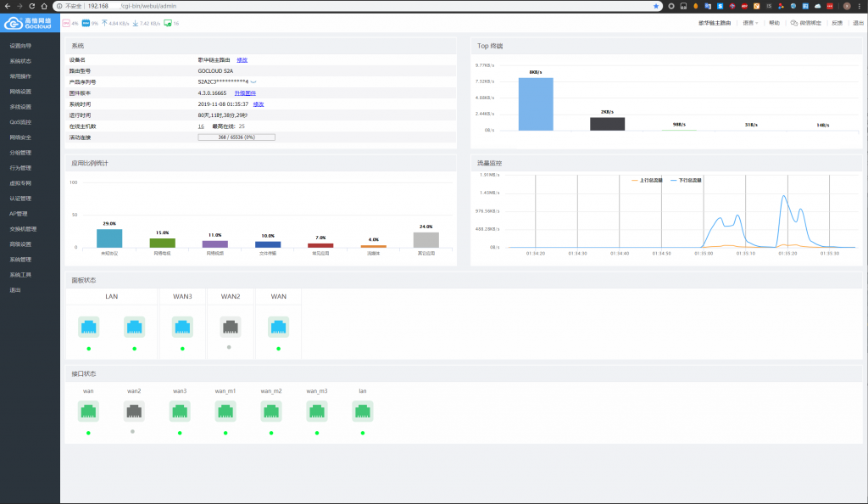Click the WAN port icon in panel status
This screenshot has height=504, width=868.
[278, 327]
